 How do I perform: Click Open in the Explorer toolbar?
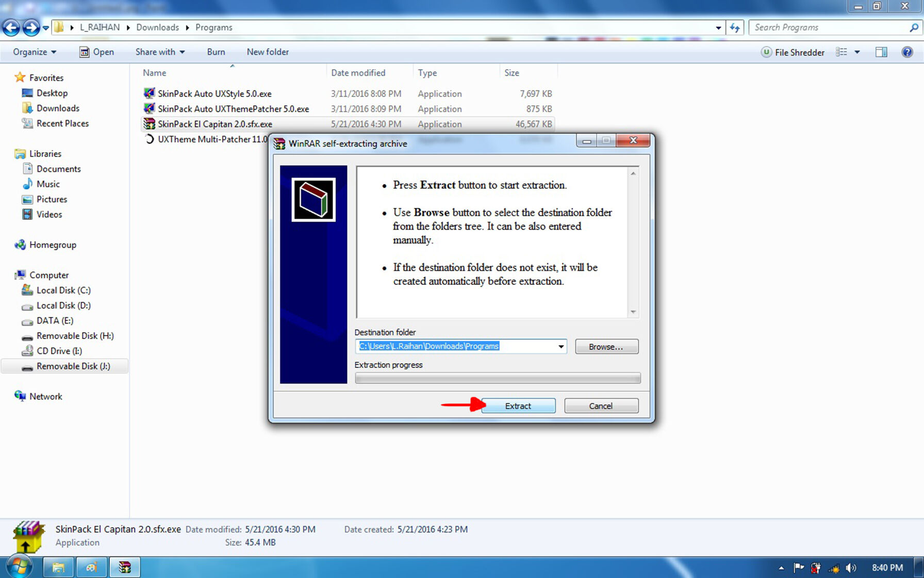point(96,52)
